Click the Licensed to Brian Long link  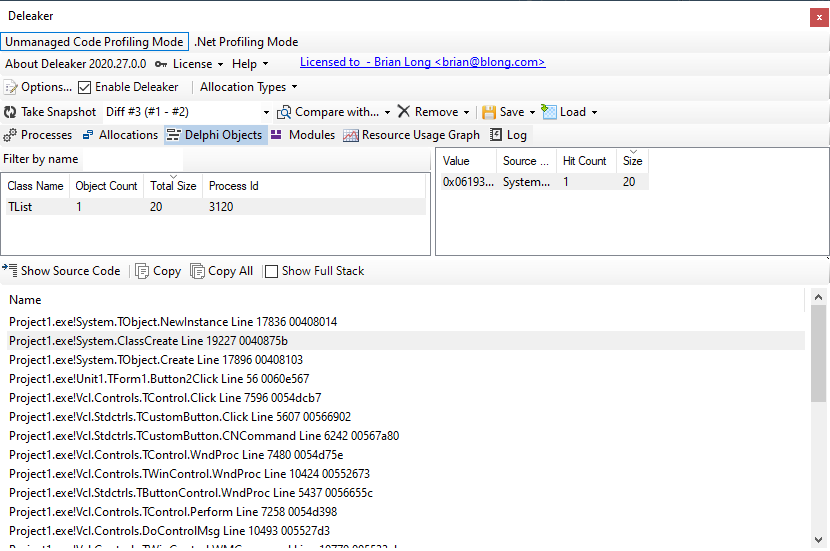[x=422, y=62]
